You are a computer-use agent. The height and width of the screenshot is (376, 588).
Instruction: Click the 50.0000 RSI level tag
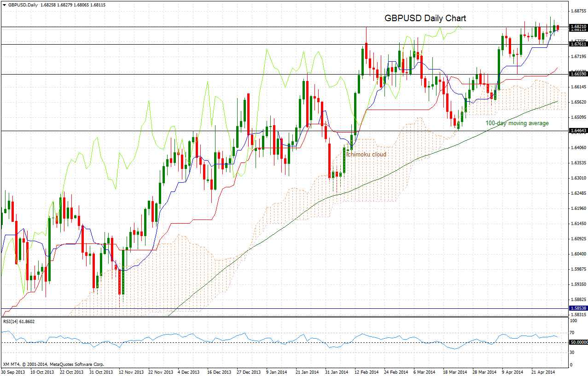pyautogui.click(x=578, y=342)
